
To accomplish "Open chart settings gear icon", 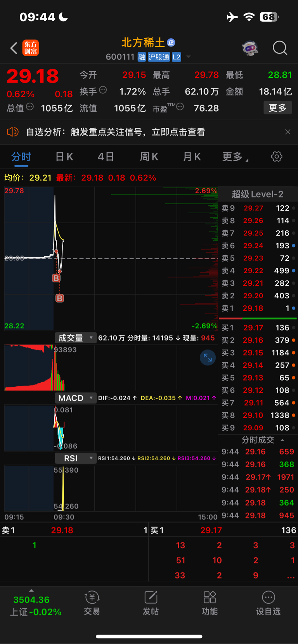I will coord(277,157).
